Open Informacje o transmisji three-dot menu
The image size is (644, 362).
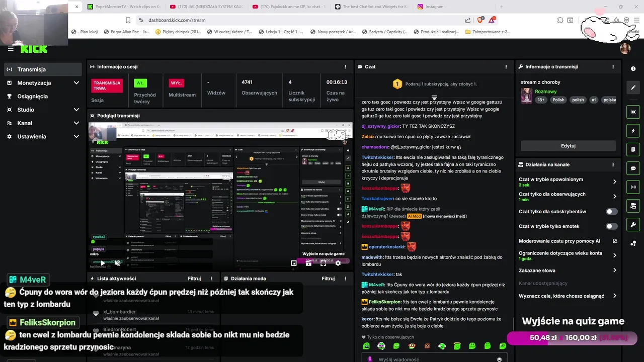click(613, 66)
